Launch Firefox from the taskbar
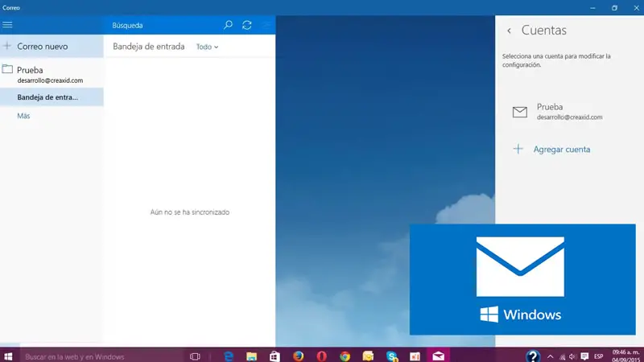 (x=298, y=356)
